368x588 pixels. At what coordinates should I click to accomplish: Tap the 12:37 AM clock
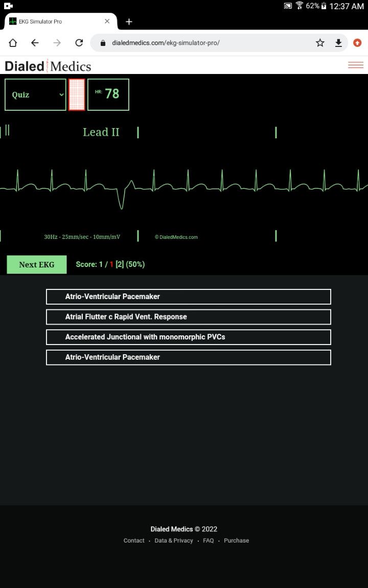coord(347,6)
